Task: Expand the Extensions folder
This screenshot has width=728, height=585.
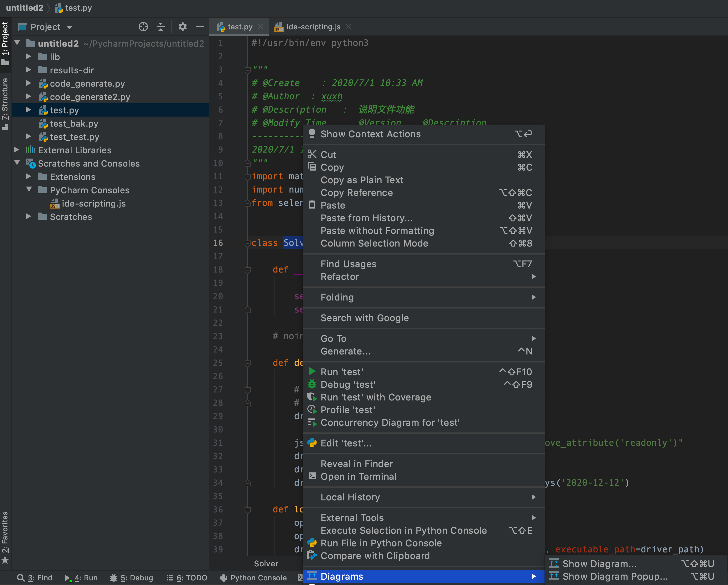Action: pos(29,176)
